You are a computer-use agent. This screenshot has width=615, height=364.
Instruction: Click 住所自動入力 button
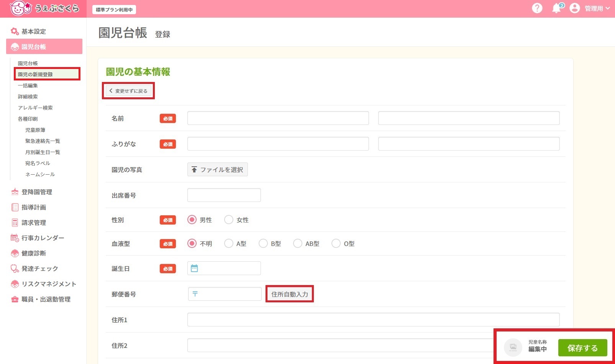tap(290, 294)
